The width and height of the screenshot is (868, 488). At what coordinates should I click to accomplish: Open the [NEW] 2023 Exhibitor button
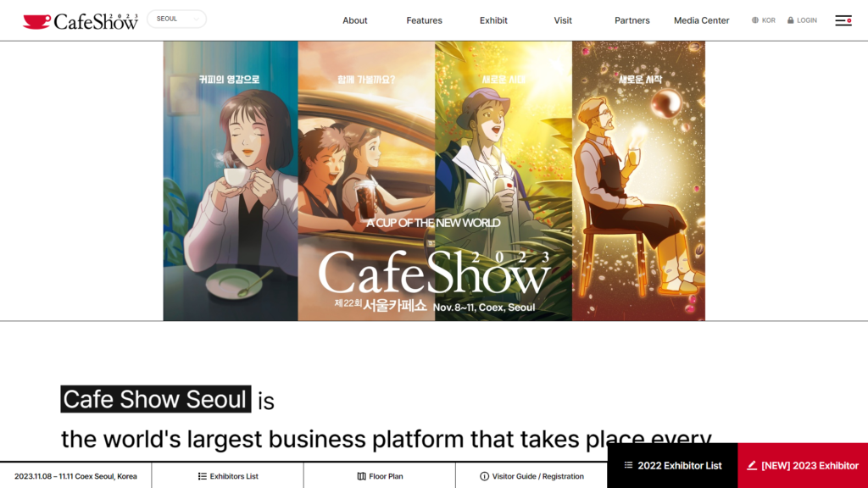pos(803,465)
